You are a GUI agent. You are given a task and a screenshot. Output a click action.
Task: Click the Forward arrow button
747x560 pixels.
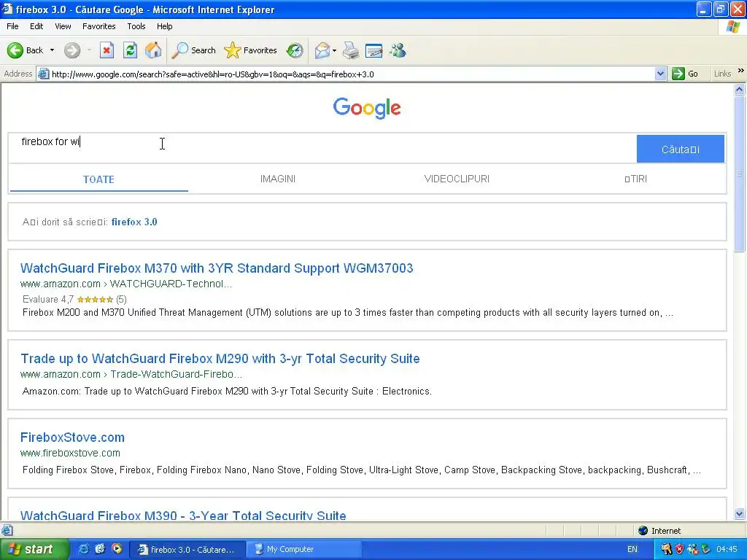click(x=72, y=50)
